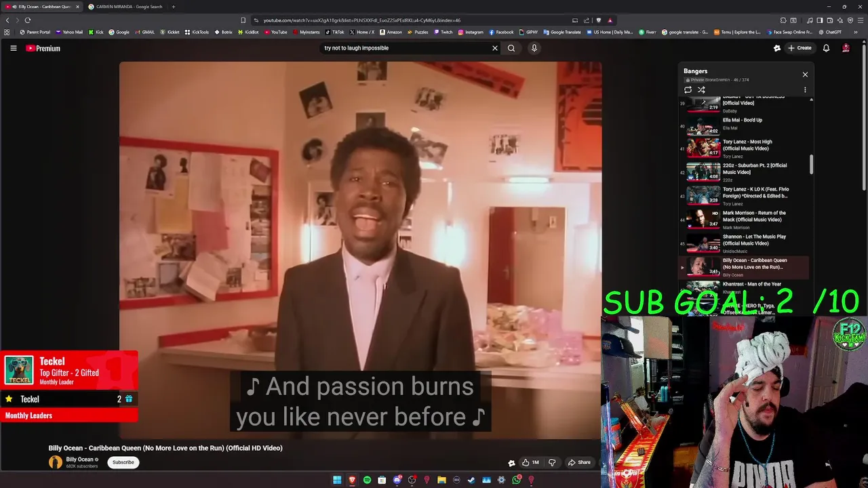The height and width of the screenshot is (488, 868).
Task: Open Steam from taskbar
Action: (x=471, y=480)
